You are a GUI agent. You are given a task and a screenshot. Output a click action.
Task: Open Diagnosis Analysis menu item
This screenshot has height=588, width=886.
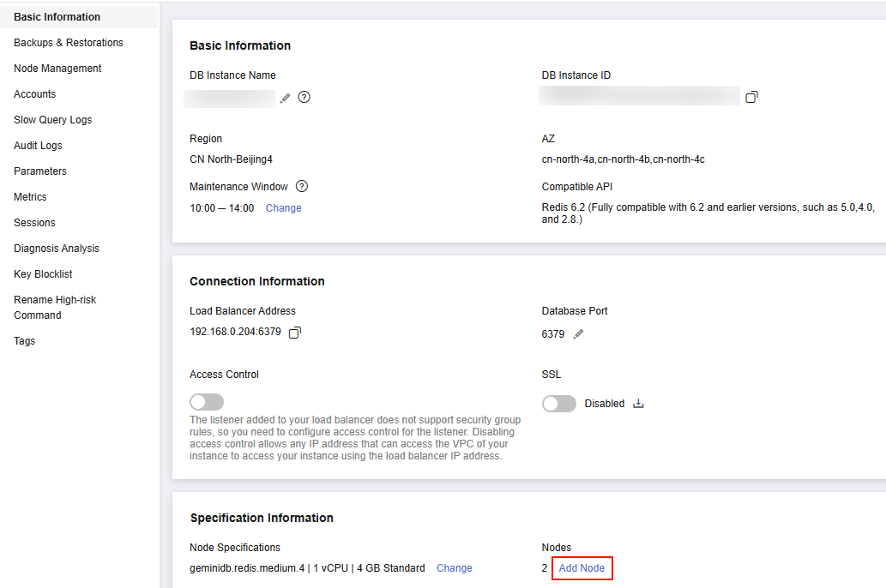coord(57,249)
